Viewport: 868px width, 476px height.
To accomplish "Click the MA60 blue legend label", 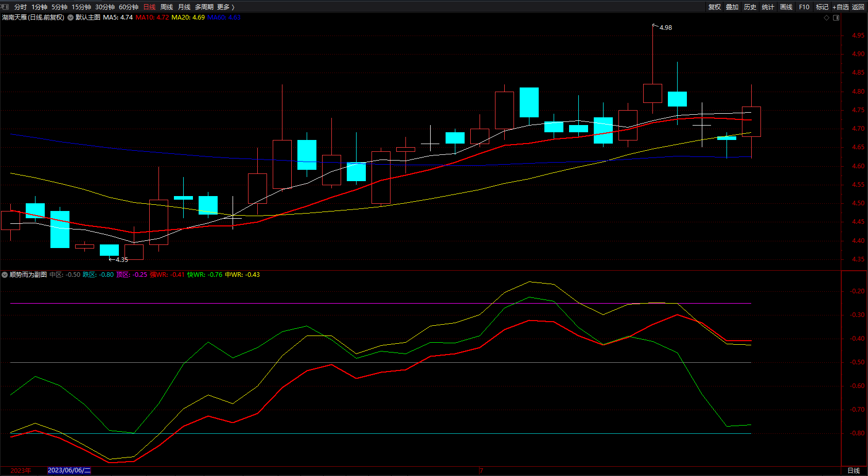I will point(224,17).
